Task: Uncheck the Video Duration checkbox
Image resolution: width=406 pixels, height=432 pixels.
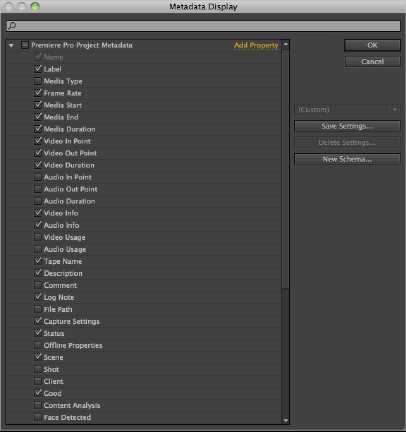Action: pos(38,165)
